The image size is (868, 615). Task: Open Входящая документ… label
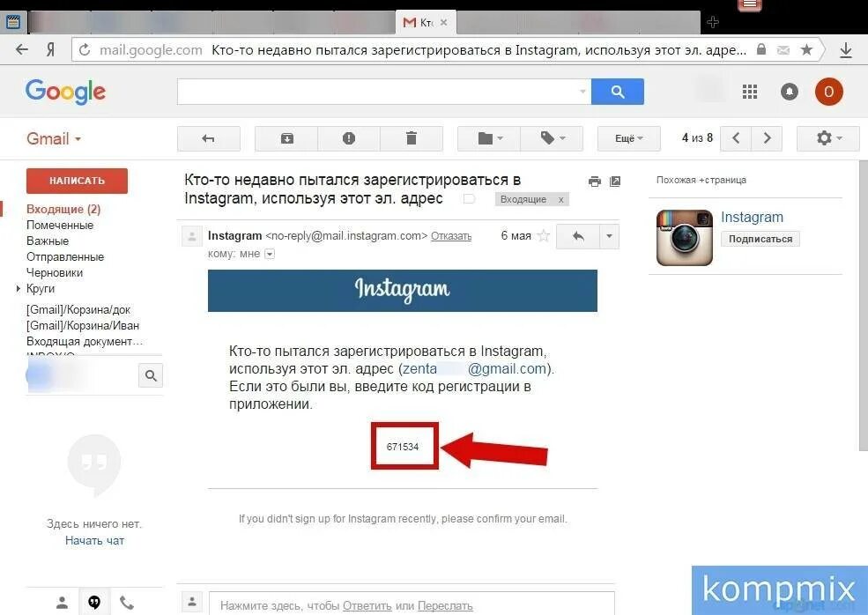(84, 342)
